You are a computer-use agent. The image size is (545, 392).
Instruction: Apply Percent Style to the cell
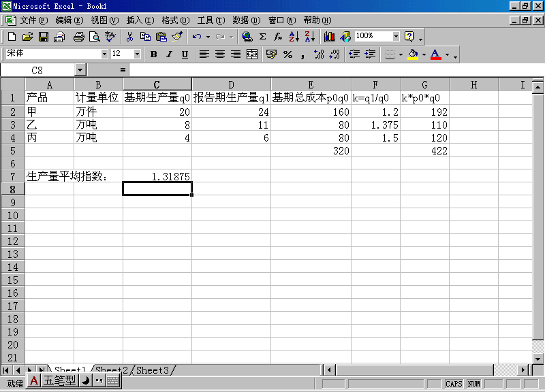click(287, 54)
